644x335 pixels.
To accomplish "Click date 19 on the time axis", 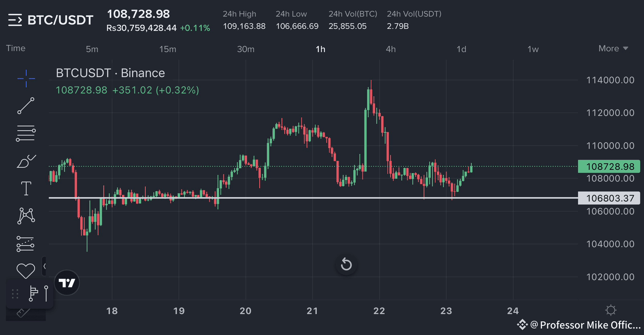I will 179,311.
